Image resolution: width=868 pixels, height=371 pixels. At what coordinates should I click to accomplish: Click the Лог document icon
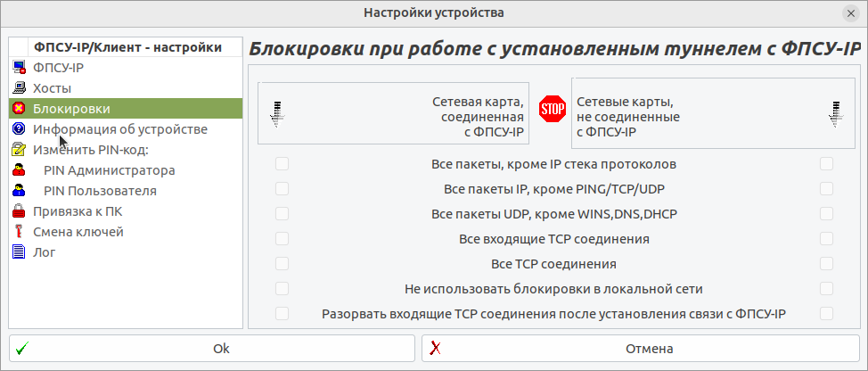[19, 252]
